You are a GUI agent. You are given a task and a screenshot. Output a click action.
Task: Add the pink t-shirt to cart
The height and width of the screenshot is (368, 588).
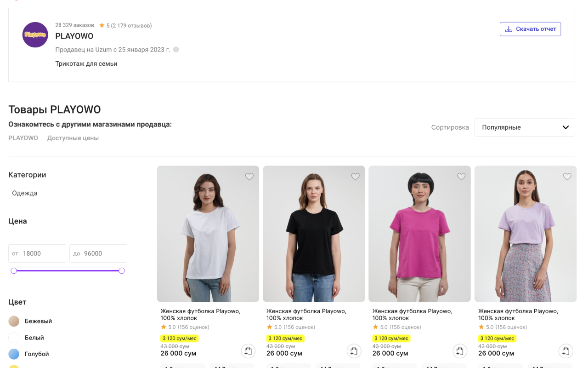[x=460, y=351]
